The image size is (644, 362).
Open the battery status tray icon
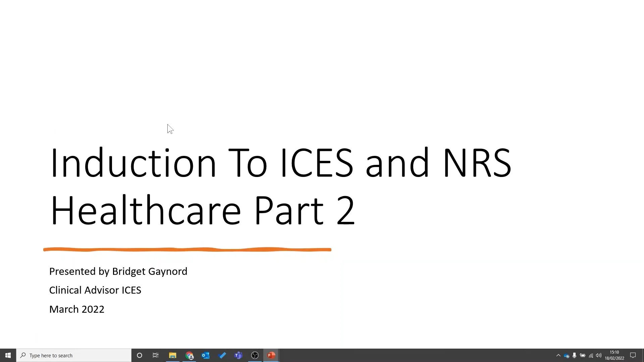(x=583, y=355)
